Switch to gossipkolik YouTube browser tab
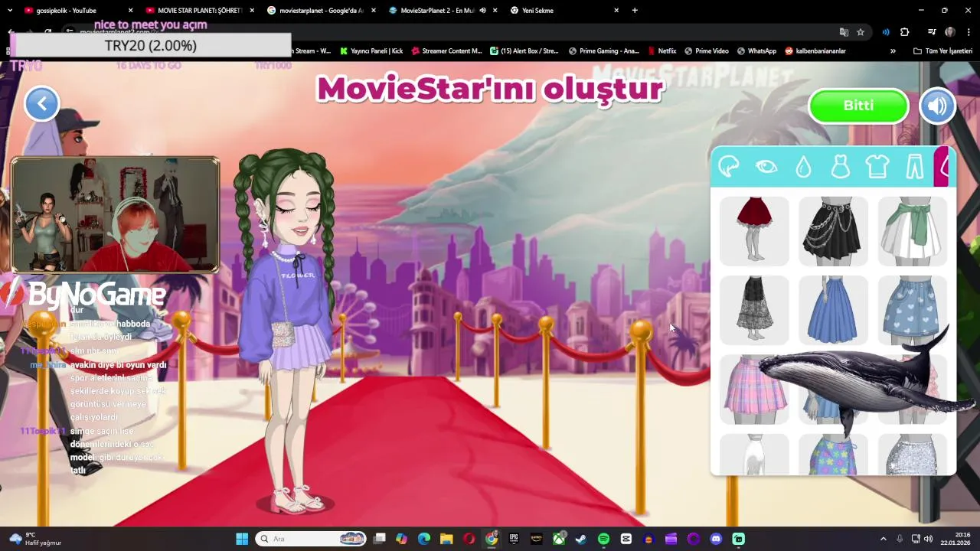 (x=73, y=11)
